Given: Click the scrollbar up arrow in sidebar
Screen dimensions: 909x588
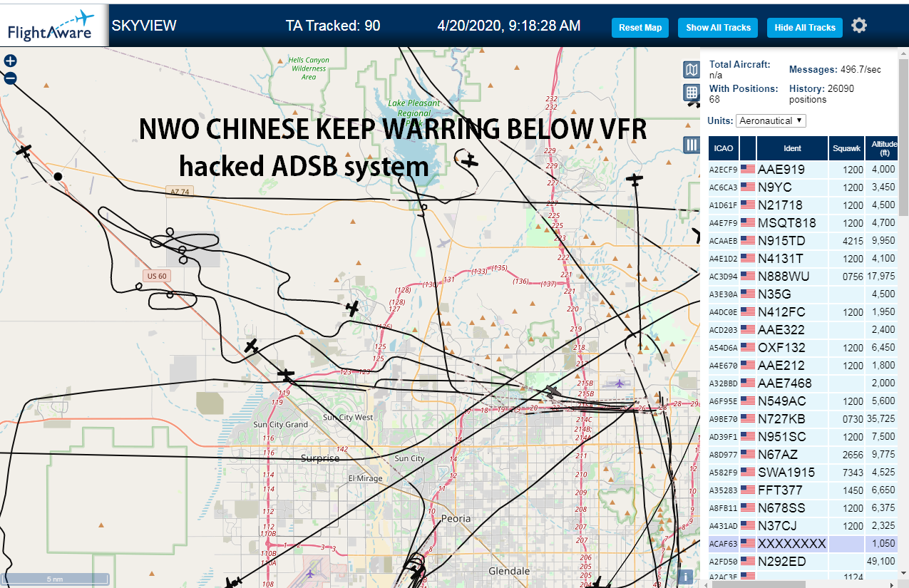Looking at the screenshot, I should pos(903,54).
